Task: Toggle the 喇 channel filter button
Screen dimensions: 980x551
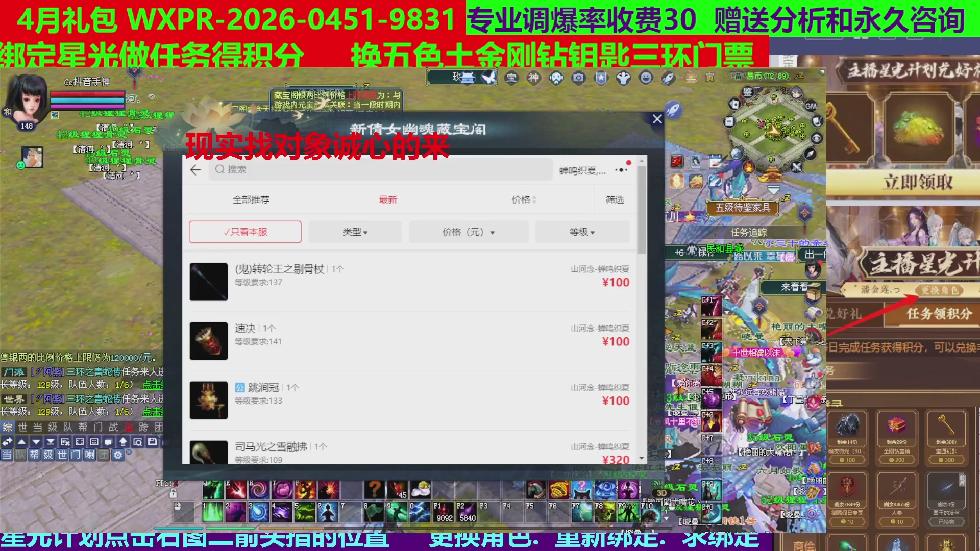Action: pos(90,455)
